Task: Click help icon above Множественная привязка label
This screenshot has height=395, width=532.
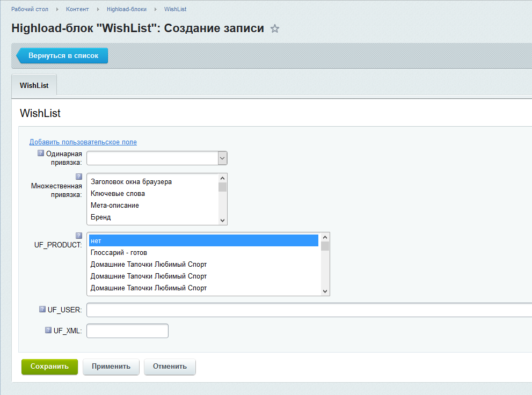Action: (79, 176)
